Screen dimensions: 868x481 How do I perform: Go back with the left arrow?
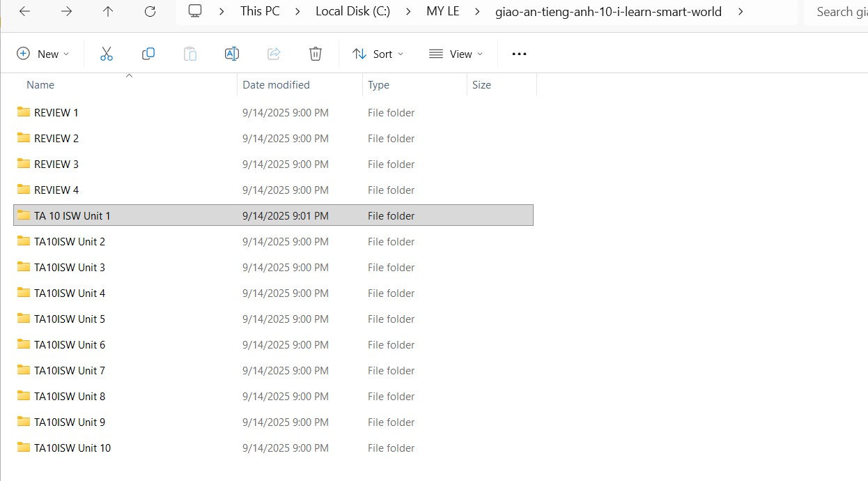coord(24,11)
